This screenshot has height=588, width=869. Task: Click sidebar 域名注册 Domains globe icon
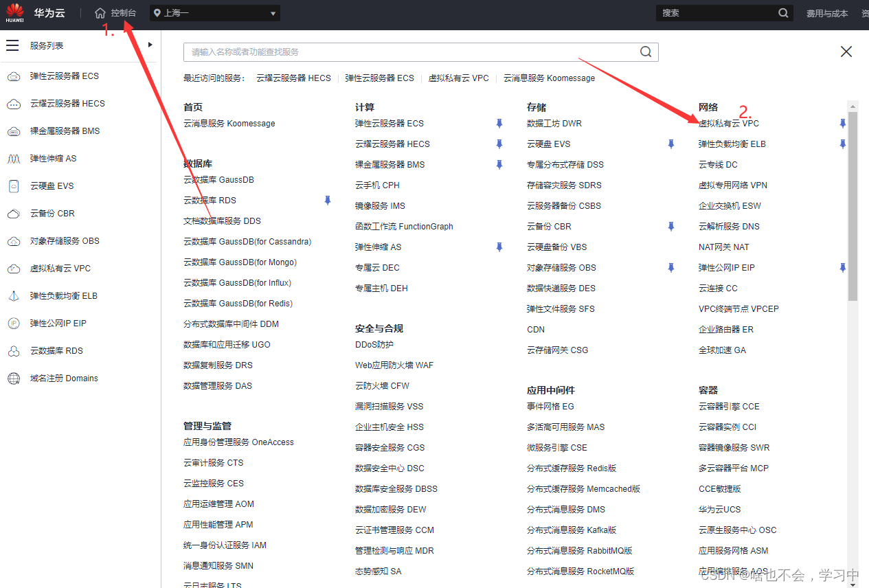tap(14, 378)
